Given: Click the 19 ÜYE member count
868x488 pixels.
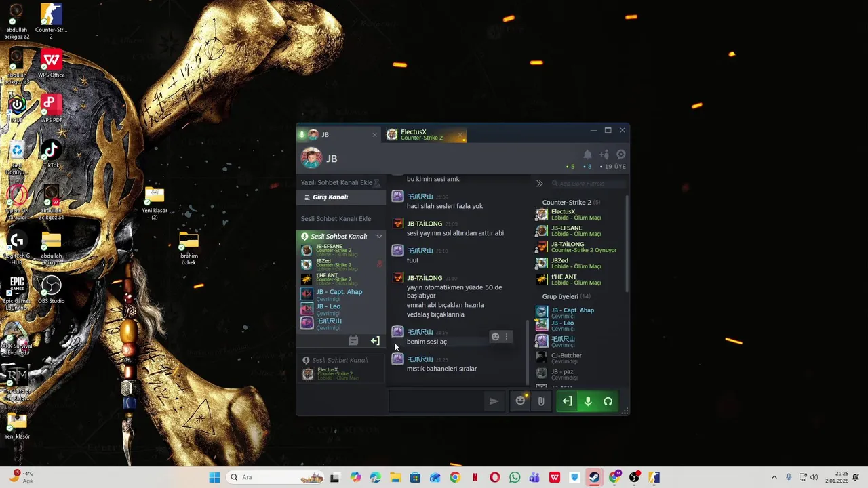Looking at the screenshot, I should (x=615, y=167).
